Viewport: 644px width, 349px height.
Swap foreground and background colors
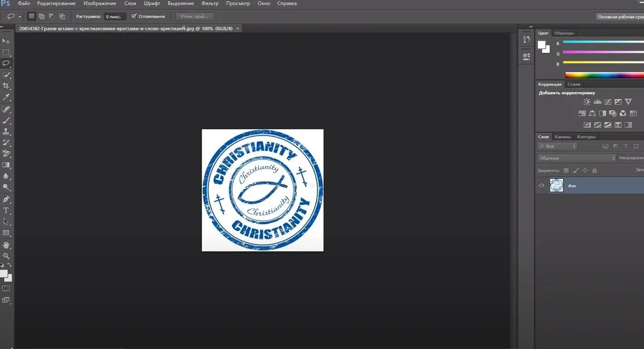(10, 265)
